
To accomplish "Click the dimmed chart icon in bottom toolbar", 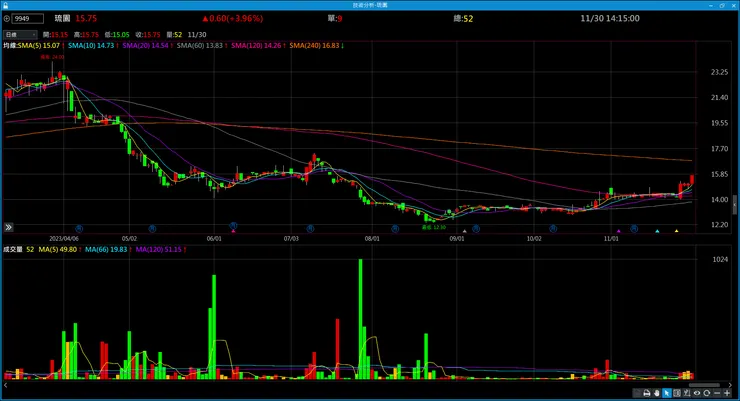I will 637,393.
